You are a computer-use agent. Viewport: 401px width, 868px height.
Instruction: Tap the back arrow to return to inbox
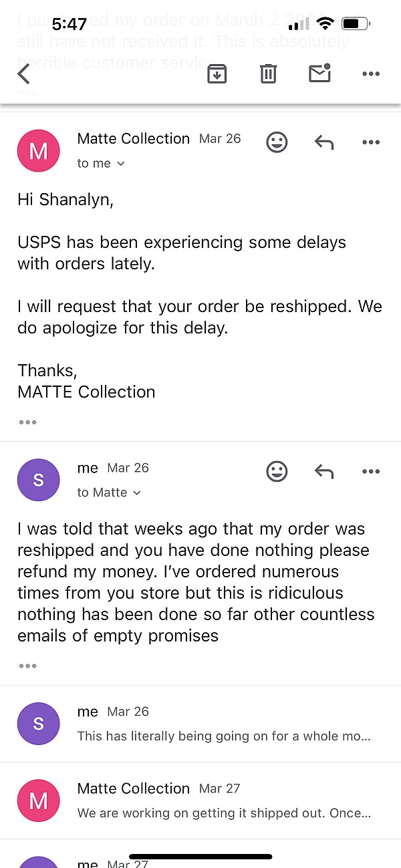click(x=24, y=74)
